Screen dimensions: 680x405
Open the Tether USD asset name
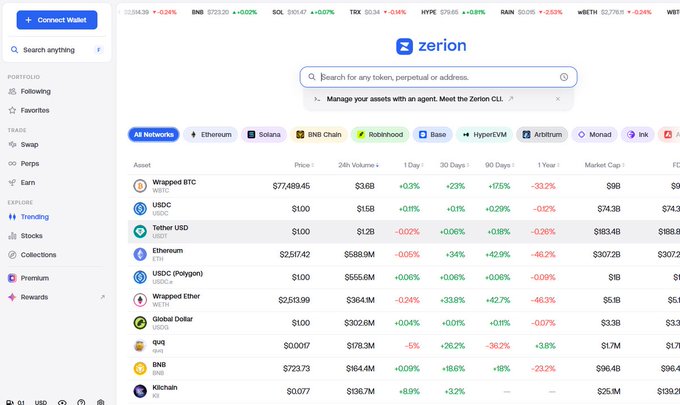pos(170,228)
